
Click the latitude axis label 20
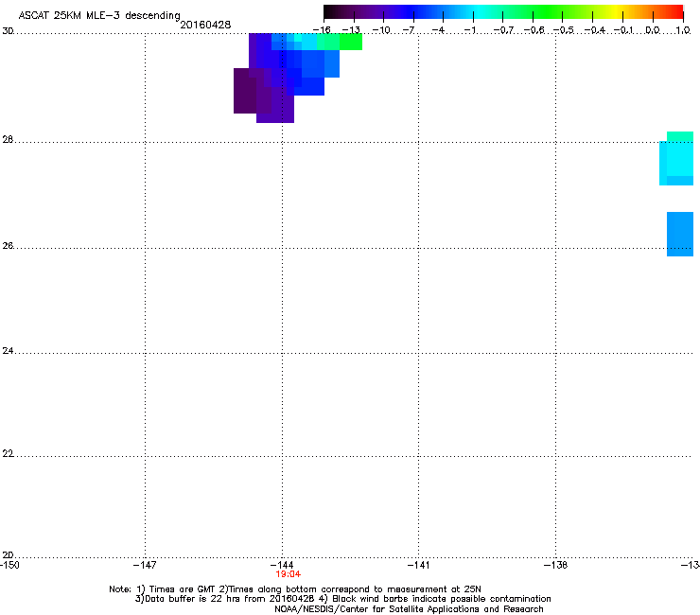point(8,555)
